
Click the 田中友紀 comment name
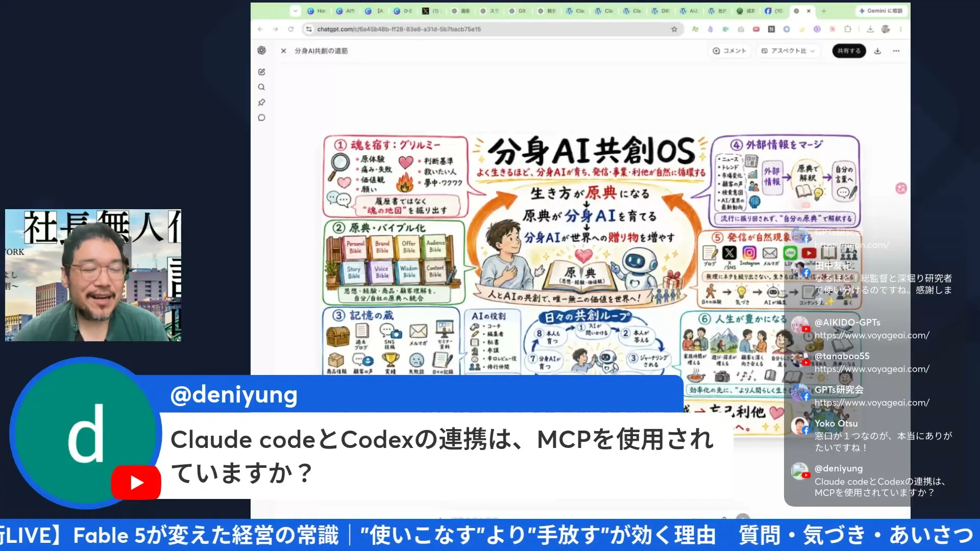(833, 266)
